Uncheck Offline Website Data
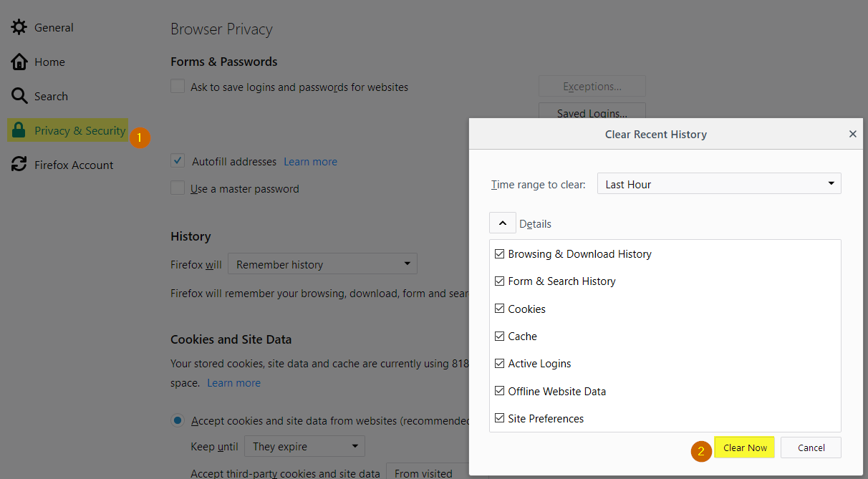The width and height of the screenshot is (868, 479). click(499, 391)
